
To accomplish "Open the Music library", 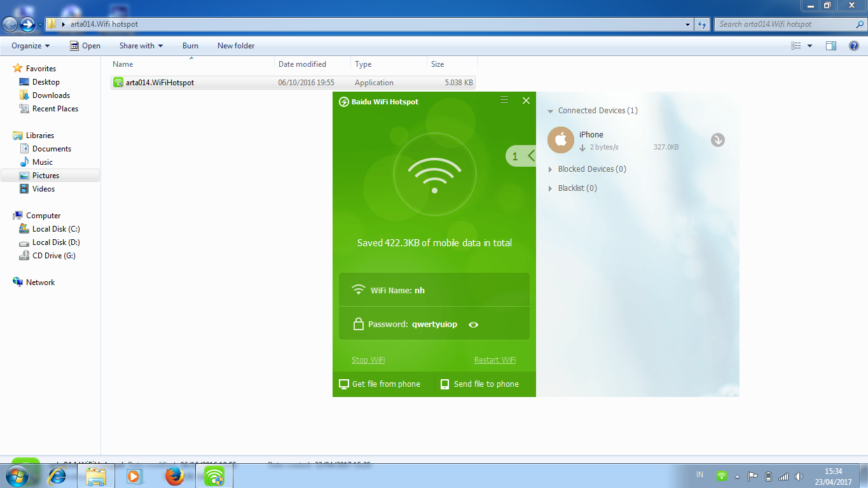I will pyautogui.click(x=42, y=162).
